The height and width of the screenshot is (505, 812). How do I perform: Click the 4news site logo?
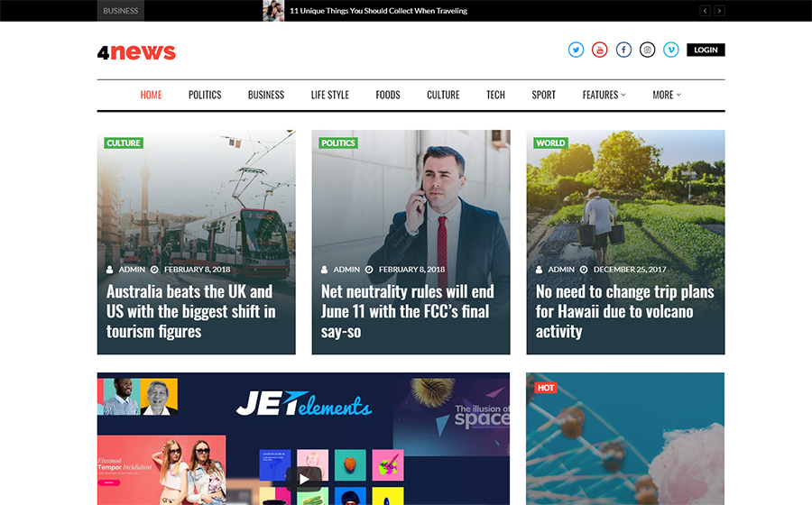pos(137,52)
